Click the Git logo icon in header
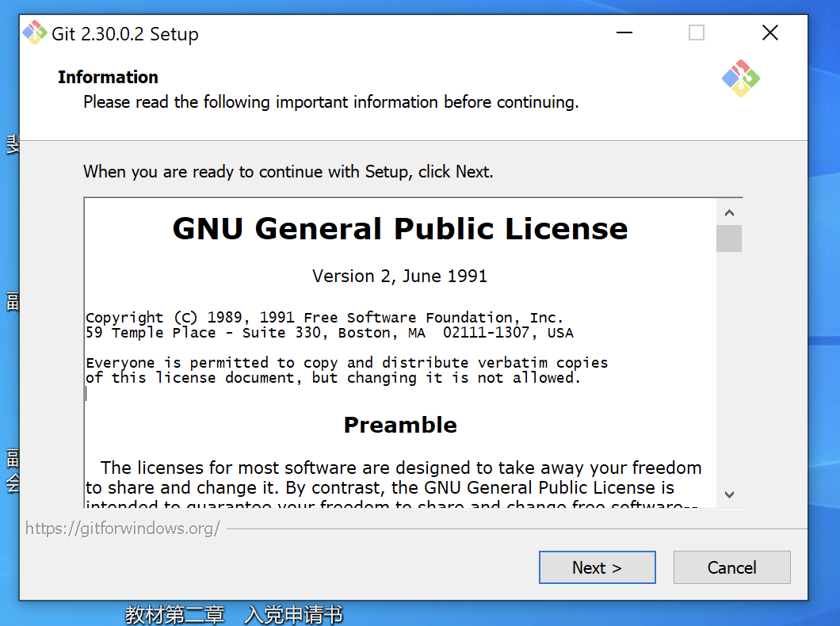The image size is (840, 626). (x=740, y=78)
